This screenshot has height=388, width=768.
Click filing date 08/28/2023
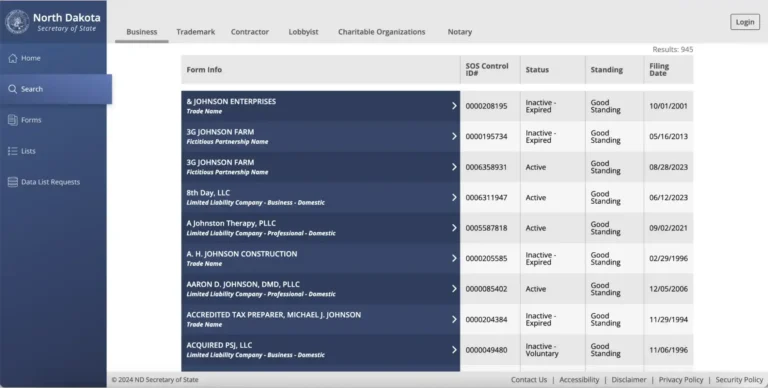[x=669, y=167]
